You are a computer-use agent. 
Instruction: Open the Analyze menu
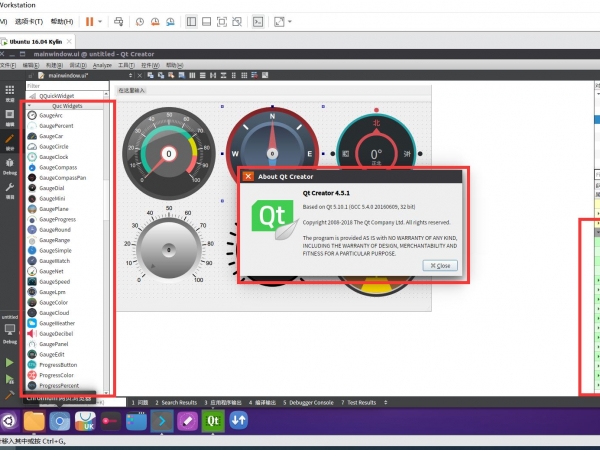pos(103,64)
